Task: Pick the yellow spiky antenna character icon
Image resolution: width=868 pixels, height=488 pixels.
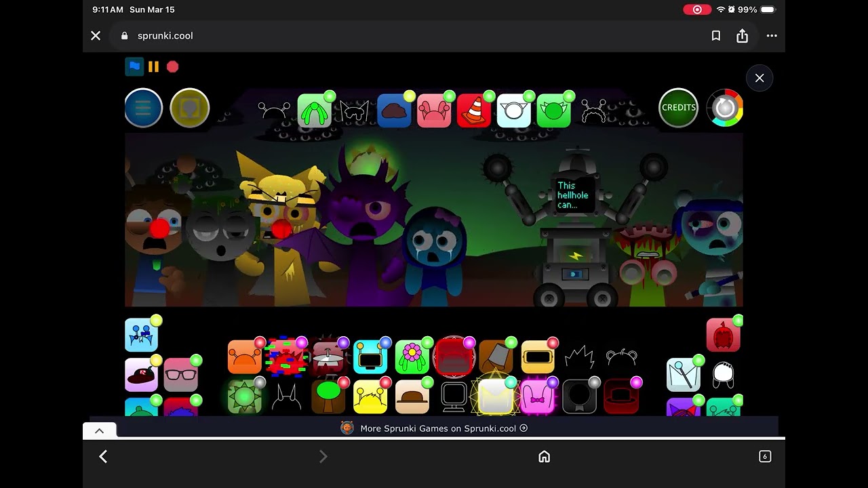Action: point(370,396)
